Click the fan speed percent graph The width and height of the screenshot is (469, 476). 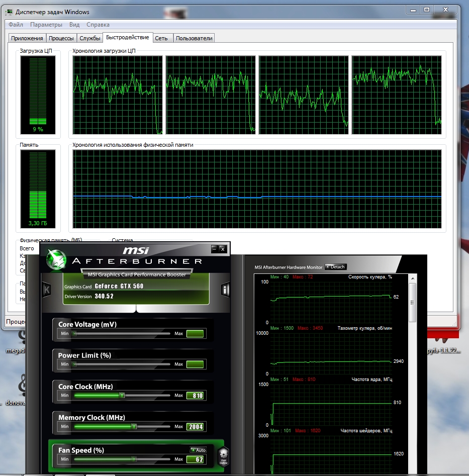(331, 302)
